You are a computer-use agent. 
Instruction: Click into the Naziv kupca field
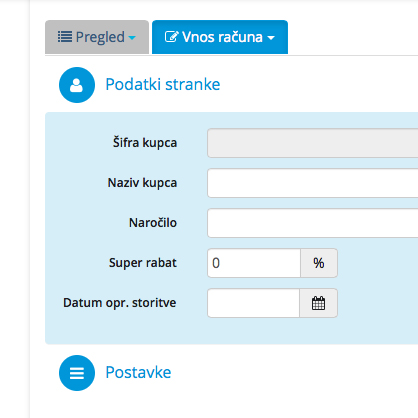point(313,183)
